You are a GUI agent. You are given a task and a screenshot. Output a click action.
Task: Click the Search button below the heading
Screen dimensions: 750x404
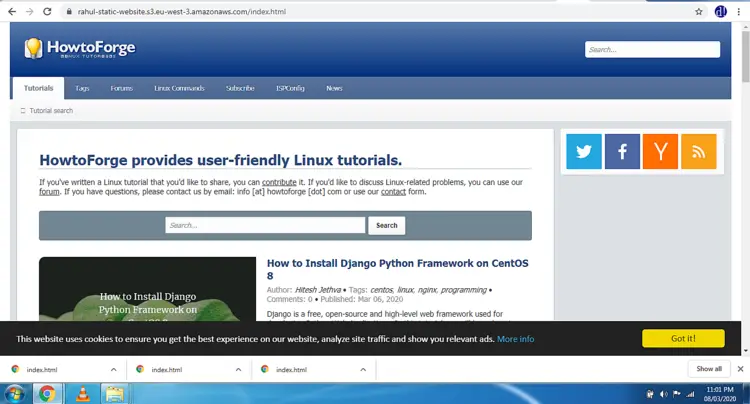click(387, 225)
